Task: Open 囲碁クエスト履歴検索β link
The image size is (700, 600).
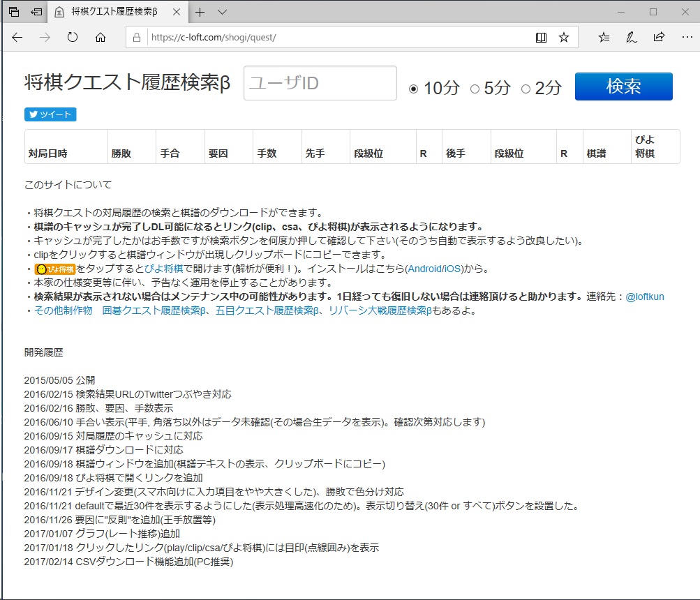Action: [154, 310]
